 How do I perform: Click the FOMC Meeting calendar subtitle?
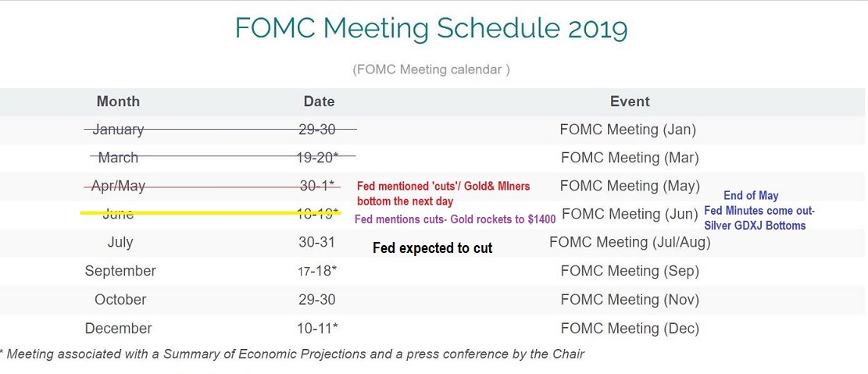(x=431, y=69)
